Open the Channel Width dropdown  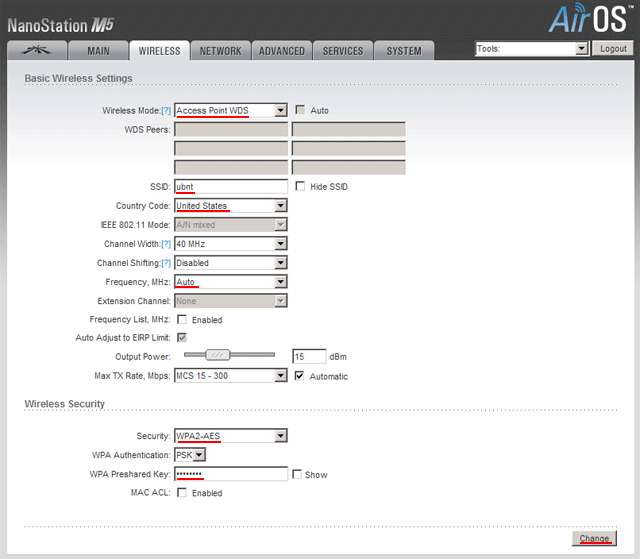231,244
